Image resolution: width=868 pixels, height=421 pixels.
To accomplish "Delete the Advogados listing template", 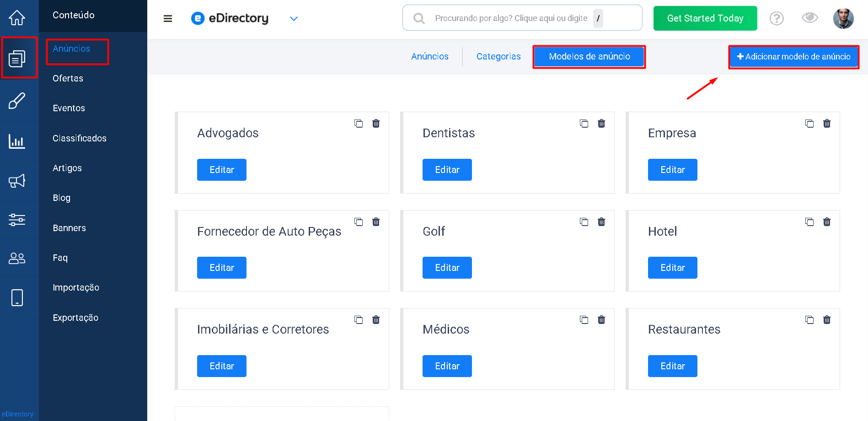I will point(376,124).
